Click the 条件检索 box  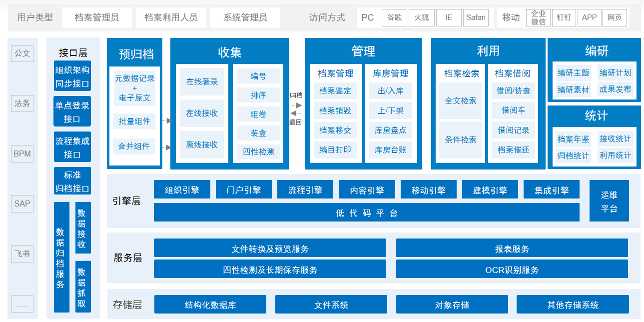pyautogui.click(x=461, y=140)
